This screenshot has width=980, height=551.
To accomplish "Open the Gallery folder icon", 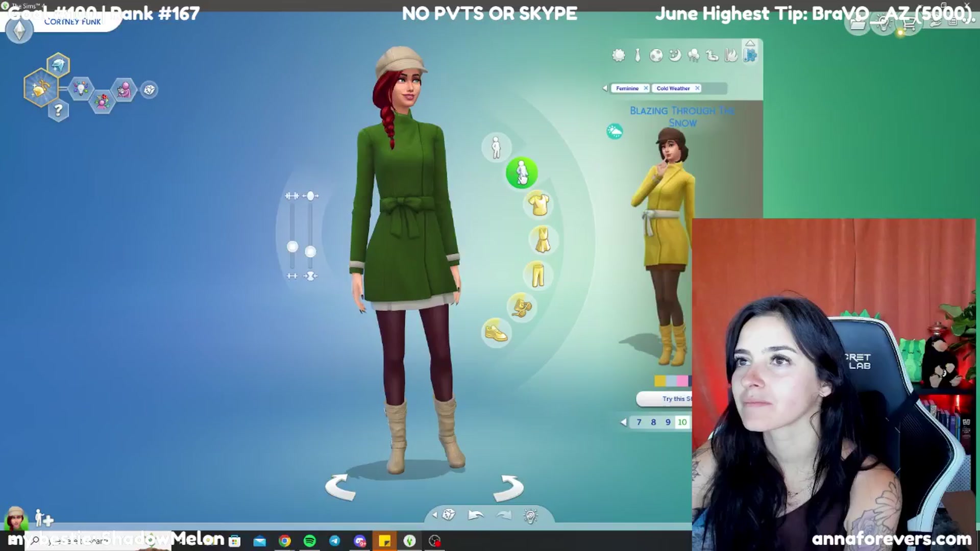I will (857, 24).
